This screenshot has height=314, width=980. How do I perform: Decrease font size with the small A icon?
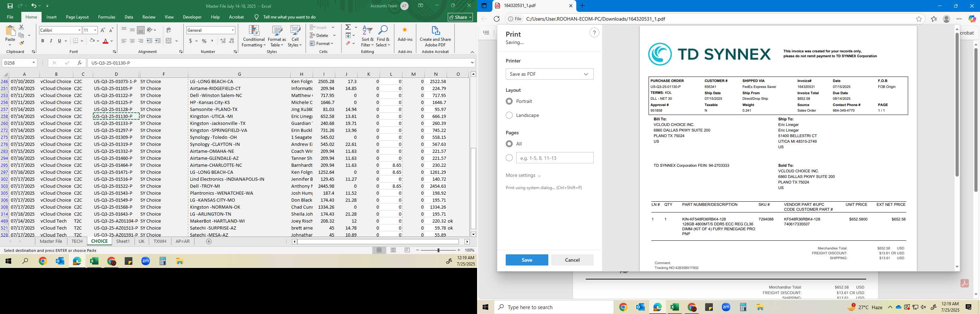[x=111, y=30]
